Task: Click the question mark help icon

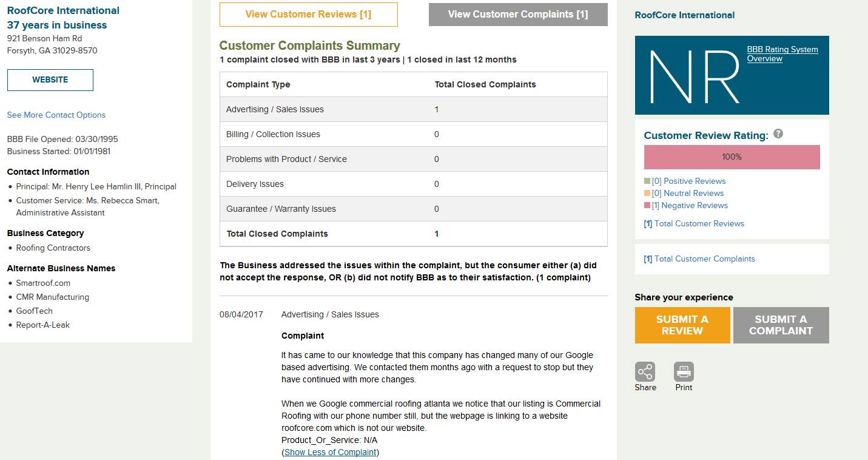Action: (778, 134)
